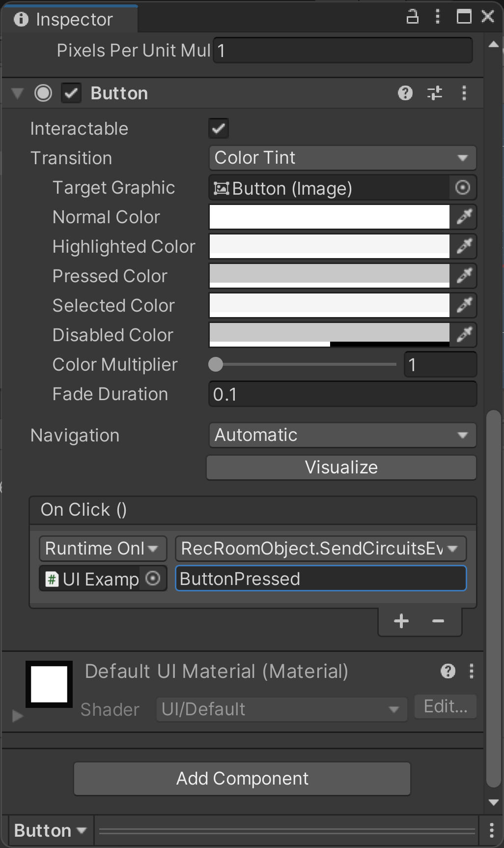Open Button component presets icon

point(434,93)
